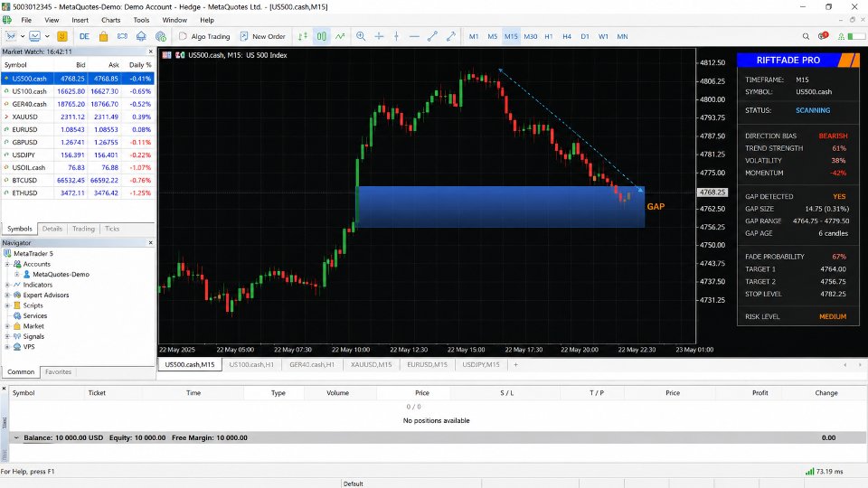Click the MetaTrader 5 root icon in Navigator
Viewport: 868px width, 488px height.
click(x=7, y=253)
